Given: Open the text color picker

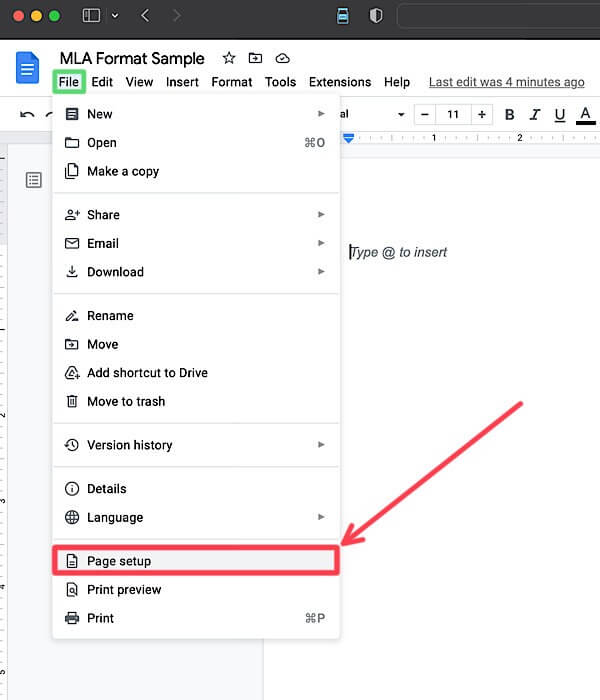Looking at the screenshot, I should click(585, 115).
